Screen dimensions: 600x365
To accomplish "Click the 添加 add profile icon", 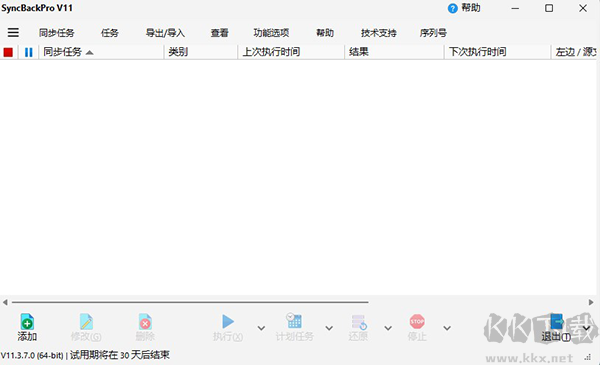I will (27, 322).
